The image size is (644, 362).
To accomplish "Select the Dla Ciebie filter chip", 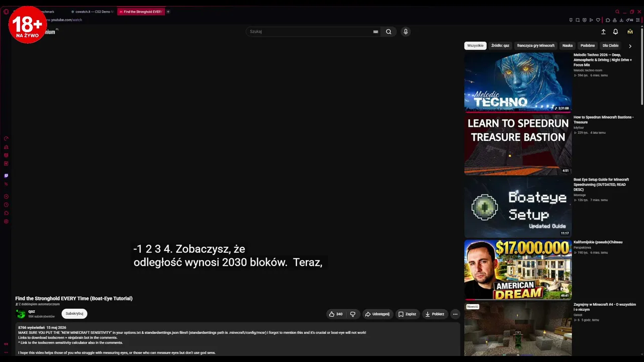I will (x=611, y=46).
